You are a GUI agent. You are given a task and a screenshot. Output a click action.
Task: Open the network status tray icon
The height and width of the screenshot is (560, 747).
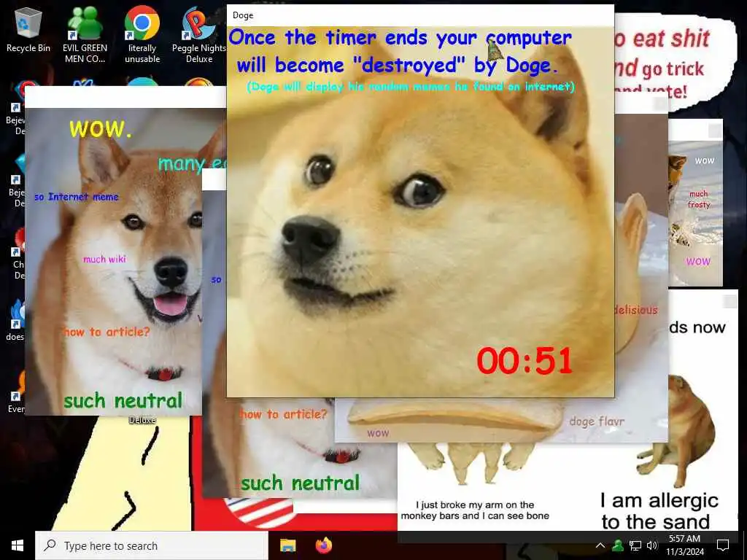635,545
